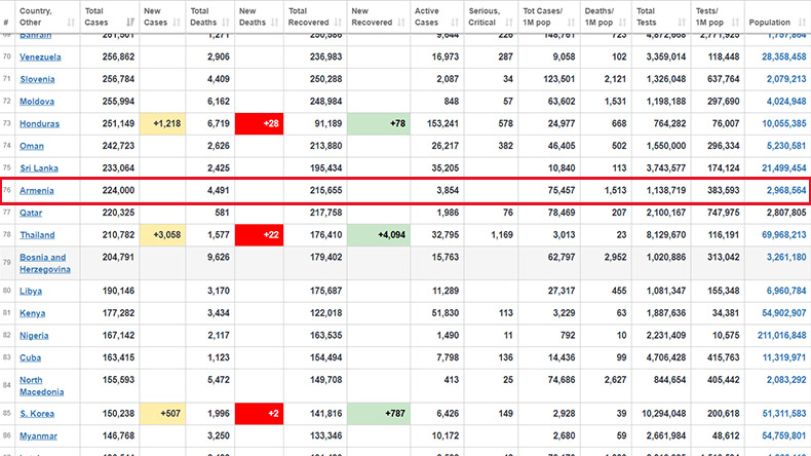Image resolution: width=811 pixels, height=456 pixels.
Task: Open Cuba population link 11,319,971
Action: 784,358
